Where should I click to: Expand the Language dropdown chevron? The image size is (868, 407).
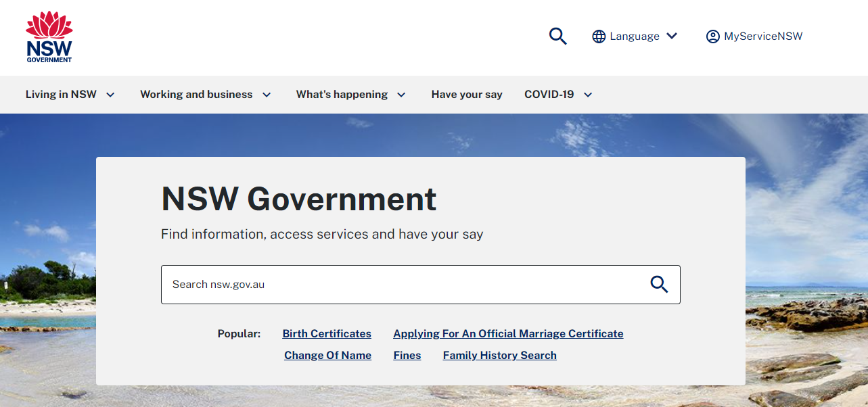(x=672, y=37)
